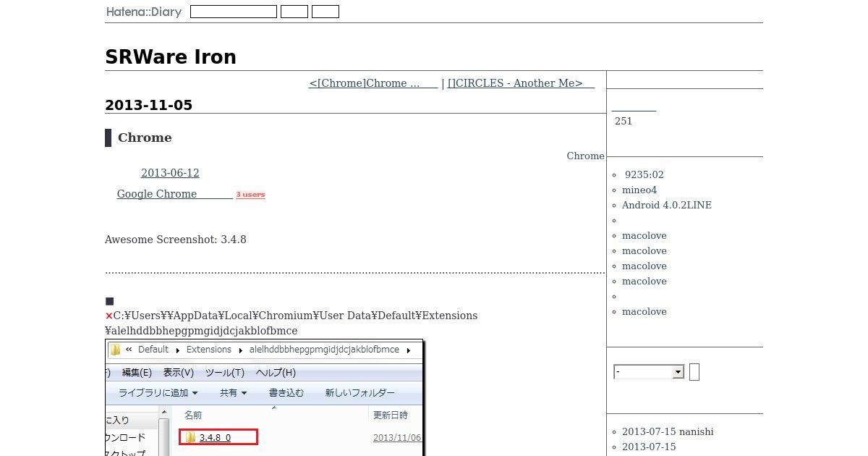Click the 名前 column header in Explorer

tap(193, 415)
